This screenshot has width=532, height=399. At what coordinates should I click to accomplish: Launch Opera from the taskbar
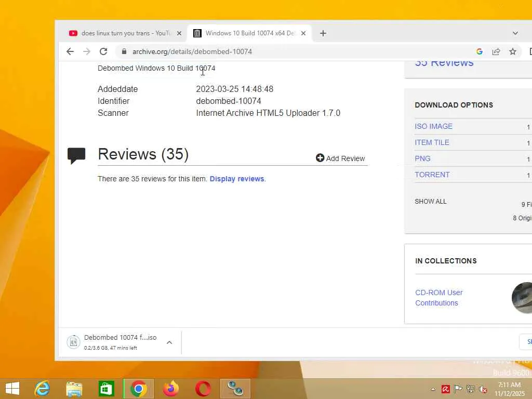click(x=203, y=389)
